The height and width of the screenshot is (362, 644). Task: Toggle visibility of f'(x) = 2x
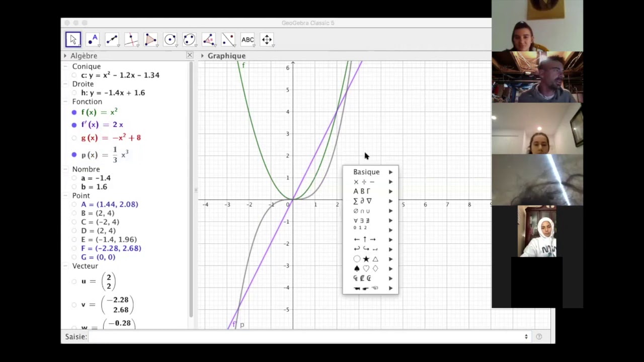coord(74,125)
